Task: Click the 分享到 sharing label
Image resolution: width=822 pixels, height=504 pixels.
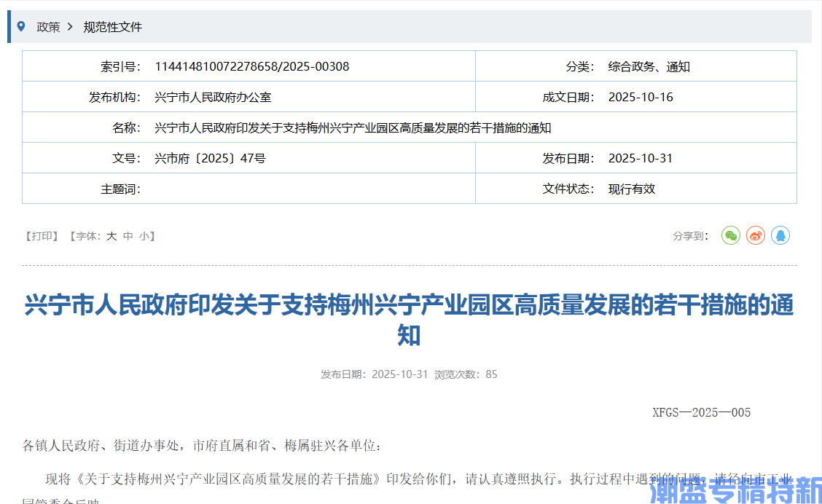Action: [689, 235]
